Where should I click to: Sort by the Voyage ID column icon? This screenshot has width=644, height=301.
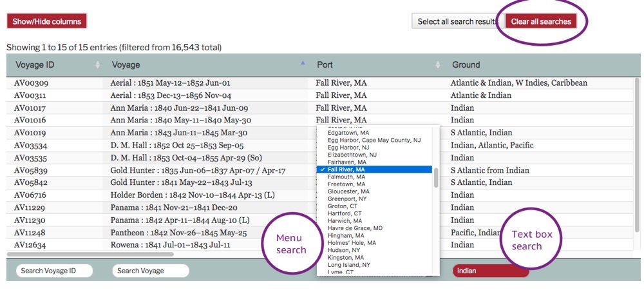tap(98, 65)
